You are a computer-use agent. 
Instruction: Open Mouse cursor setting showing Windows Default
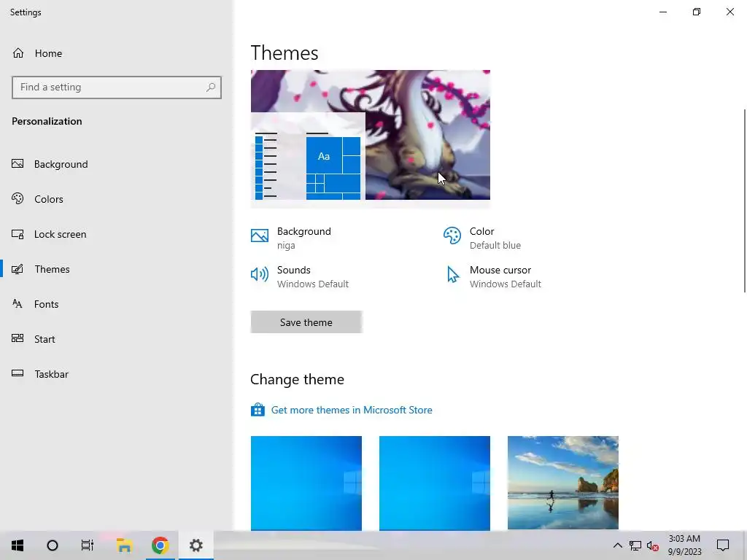coord(494,276)
